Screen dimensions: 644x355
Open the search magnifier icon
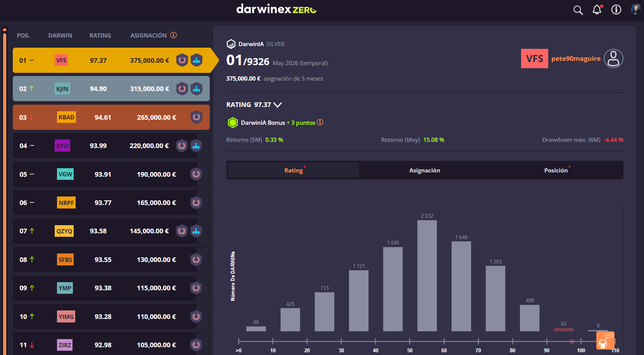click(578, 10)
